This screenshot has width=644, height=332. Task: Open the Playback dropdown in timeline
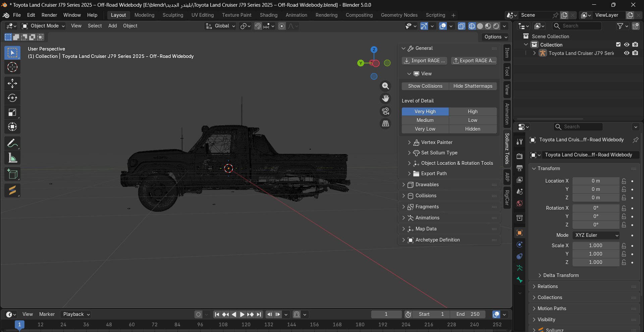76,314
